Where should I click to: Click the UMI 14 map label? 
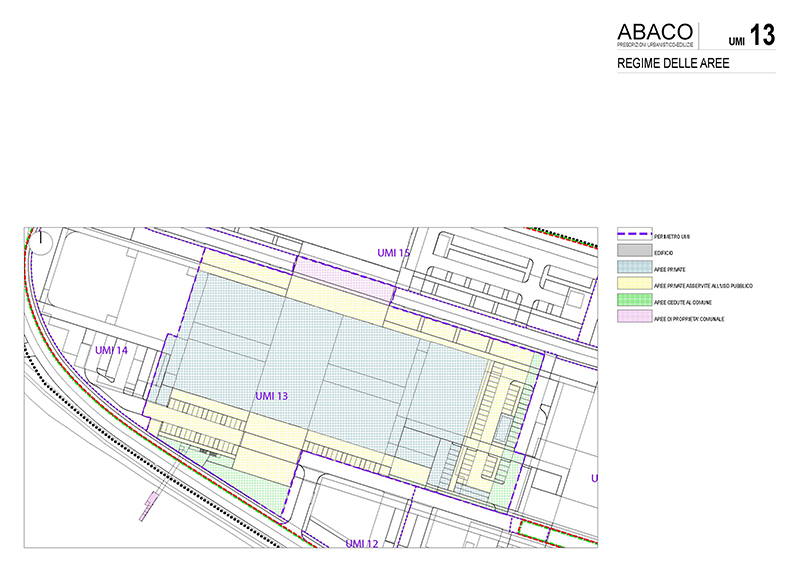(x=111, y=350)
